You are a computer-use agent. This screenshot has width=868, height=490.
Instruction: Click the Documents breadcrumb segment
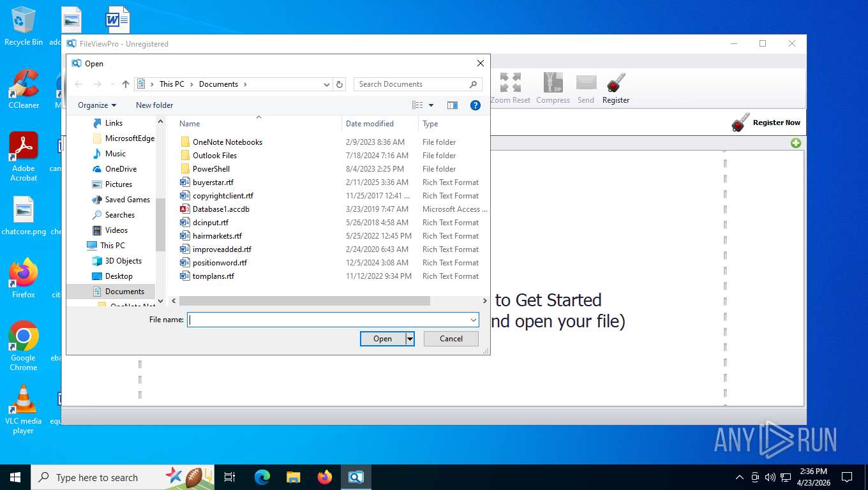tap(218, 84)
